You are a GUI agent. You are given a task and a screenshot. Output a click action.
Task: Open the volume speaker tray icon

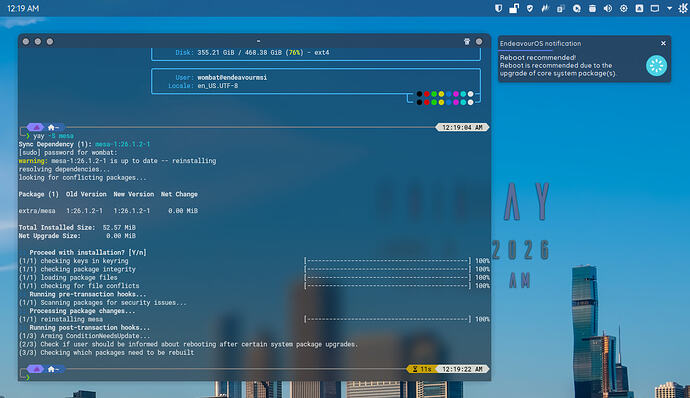click(608, 8)
